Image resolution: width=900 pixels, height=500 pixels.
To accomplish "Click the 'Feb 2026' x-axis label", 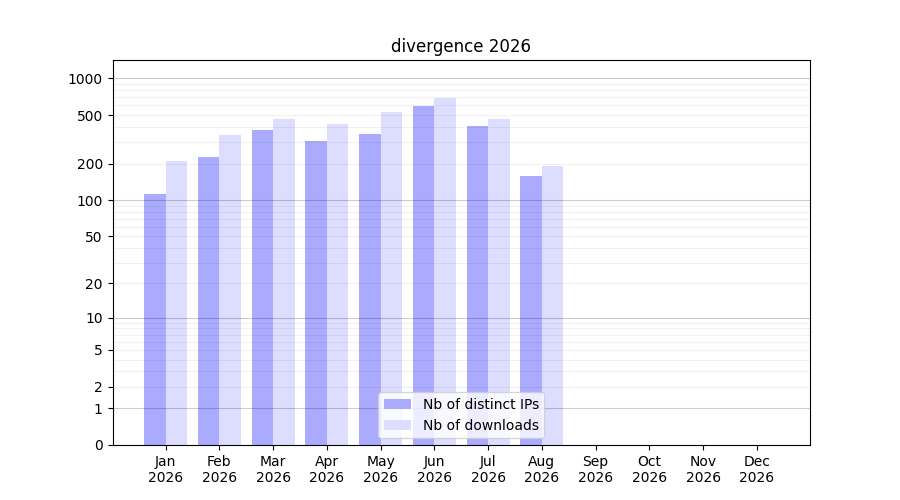I will pyautogui.click(x=219, y=469).
